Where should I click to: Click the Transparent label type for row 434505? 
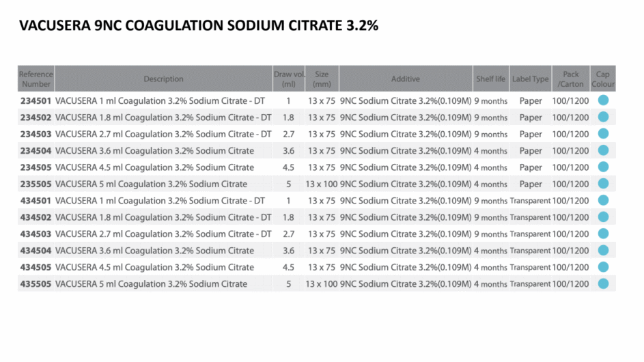tap(530, 267)
